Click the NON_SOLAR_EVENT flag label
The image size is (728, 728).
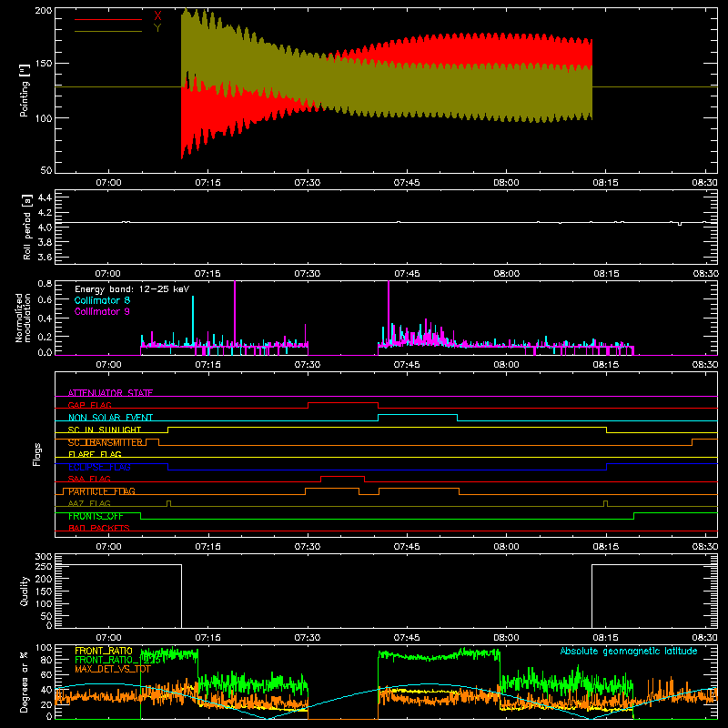(110, 418)
